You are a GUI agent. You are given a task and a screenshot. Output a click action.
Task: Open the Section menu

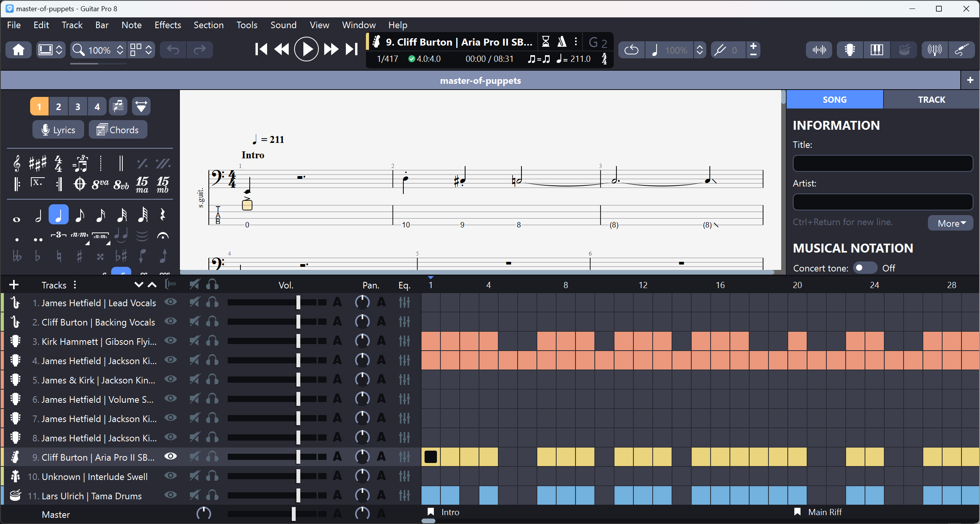208,25
